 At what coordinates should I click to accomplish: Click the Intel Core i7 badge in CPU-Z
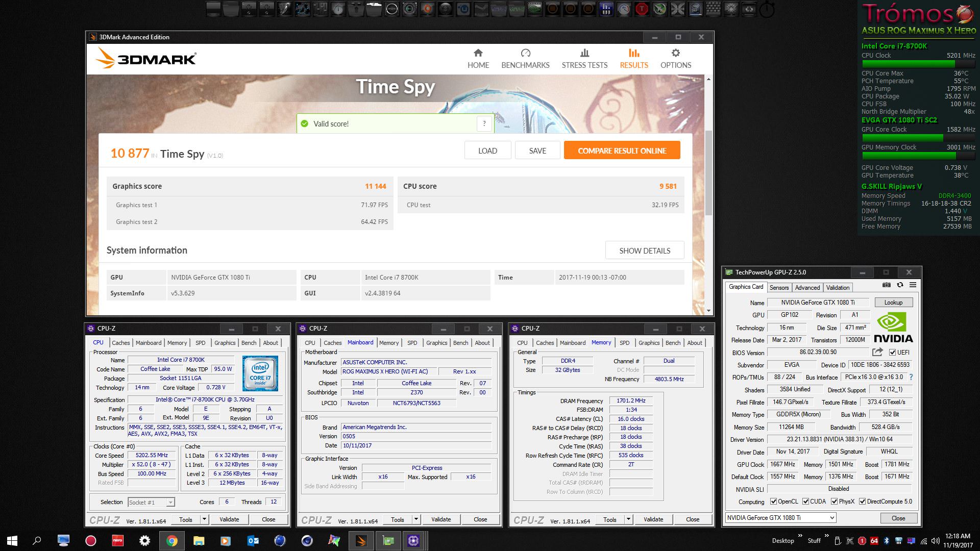point(260,373)
